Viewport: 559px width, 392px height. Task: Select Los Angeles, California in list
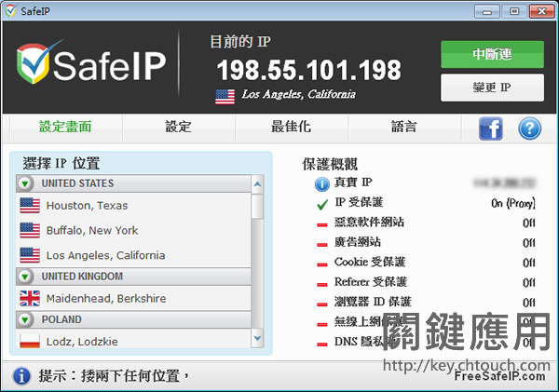tap(133, 255)
